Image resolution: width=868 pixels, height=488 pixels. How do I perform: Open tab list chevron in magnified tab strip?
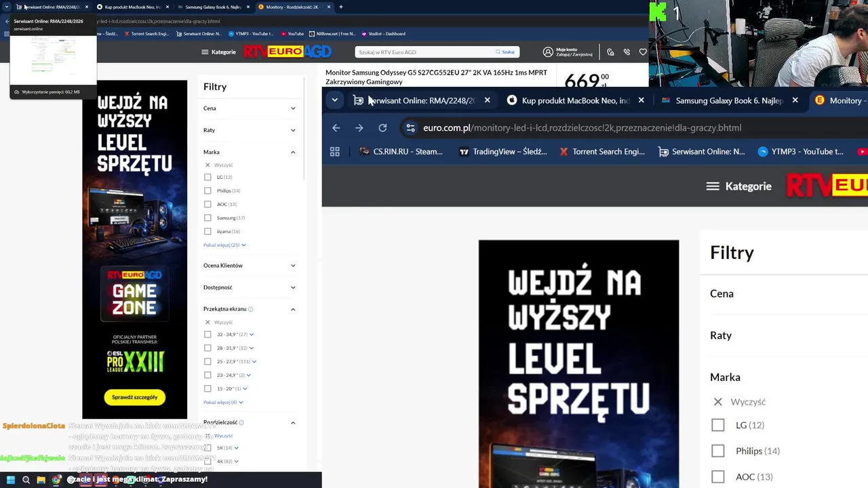tap(334, 100)
